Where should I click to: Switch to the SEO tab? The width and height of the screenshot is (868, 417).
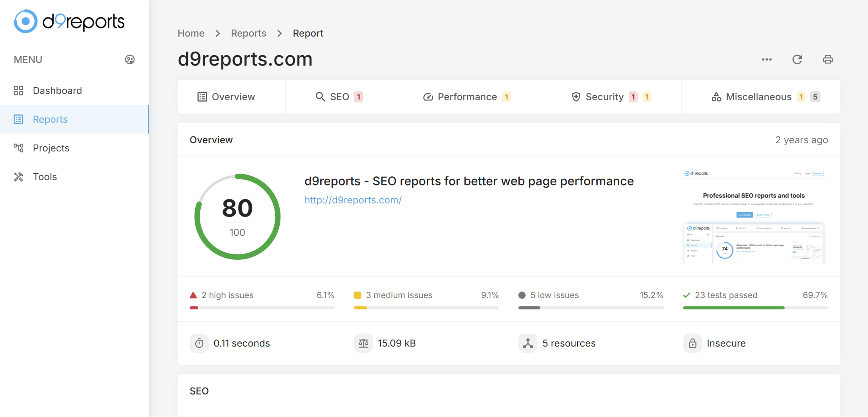[339, 97]
